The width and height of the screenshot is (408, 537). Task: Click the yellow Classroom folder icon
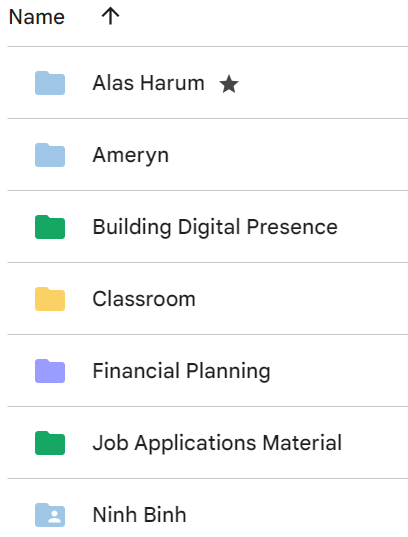click(50, 299)
